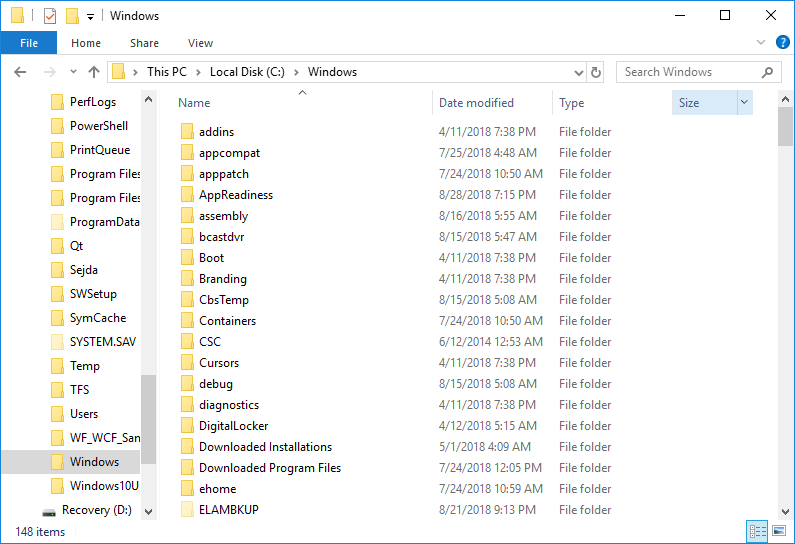
Task: Go back with the Back arrow
Action: [20, 72]
